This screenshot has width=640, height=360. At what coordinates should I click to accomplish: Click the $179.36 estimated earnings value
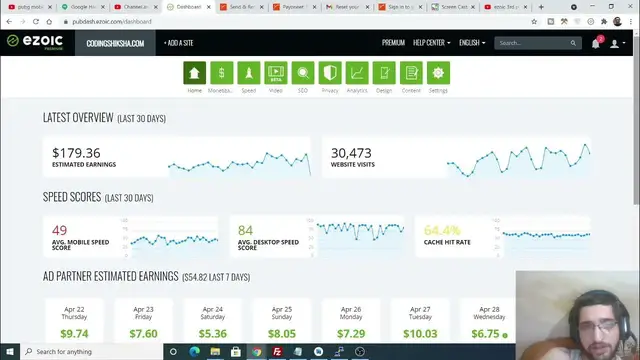click(x=76, y=153)
